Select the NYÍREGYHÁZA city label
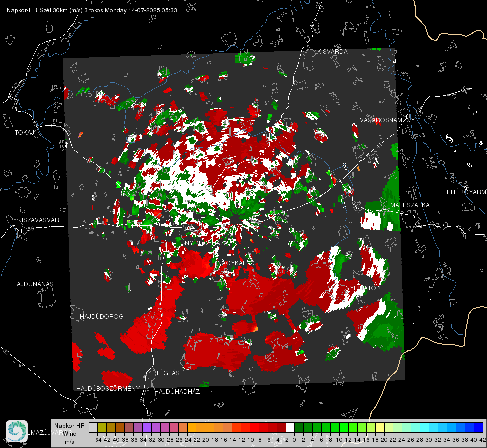487x448 pixels. pyautogui.click(x=207, y=243)
